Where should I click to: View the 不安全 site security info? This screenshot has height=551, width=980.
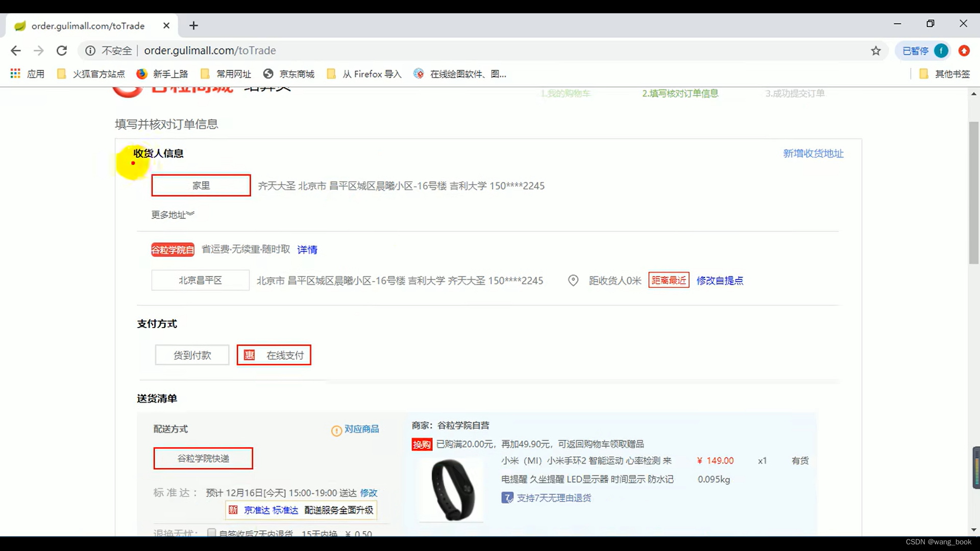click(108, 51)
